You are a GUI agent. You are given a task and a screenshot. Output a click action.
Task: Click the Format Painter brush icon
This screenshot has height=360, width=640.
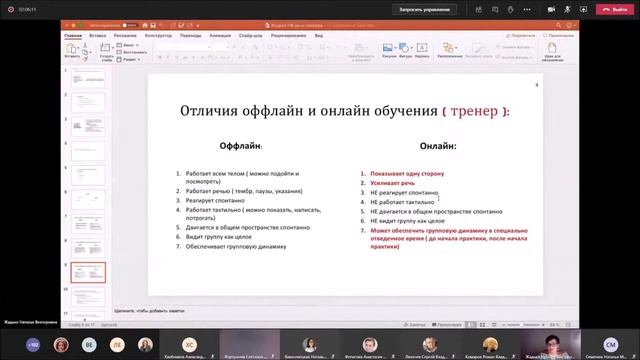point(85,59)
